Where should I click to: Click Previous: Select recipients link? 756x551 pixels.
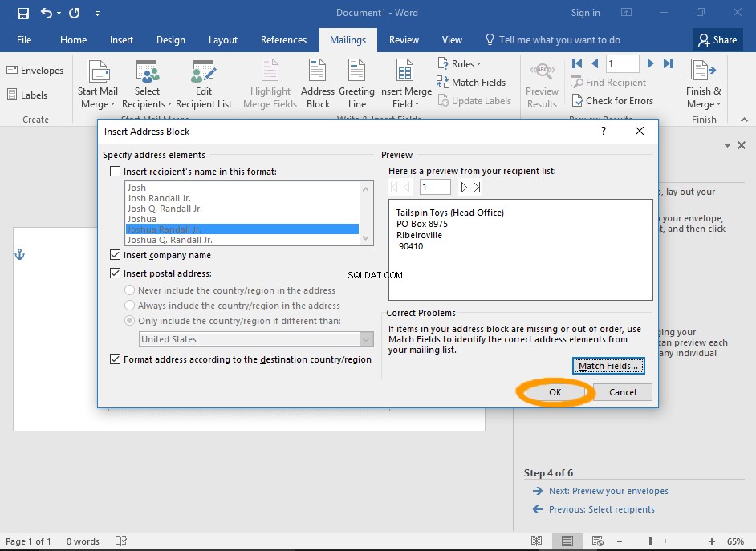pos(602,509)
